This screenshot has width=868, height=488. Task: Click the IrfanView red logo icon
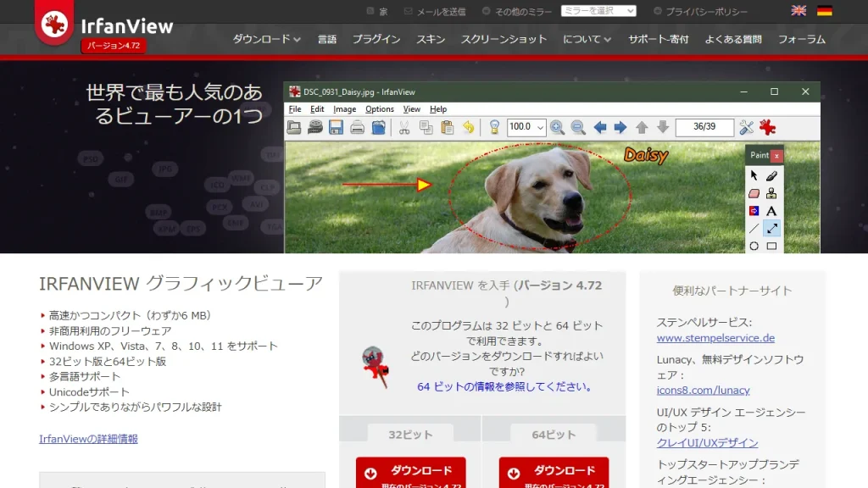tap(54, 25)
